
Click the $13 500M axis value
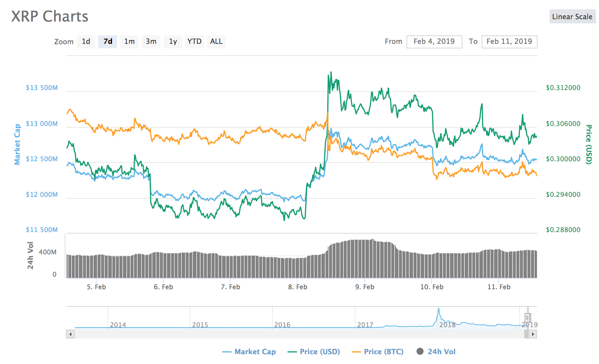pyautogui.click(x=42, y=88)
